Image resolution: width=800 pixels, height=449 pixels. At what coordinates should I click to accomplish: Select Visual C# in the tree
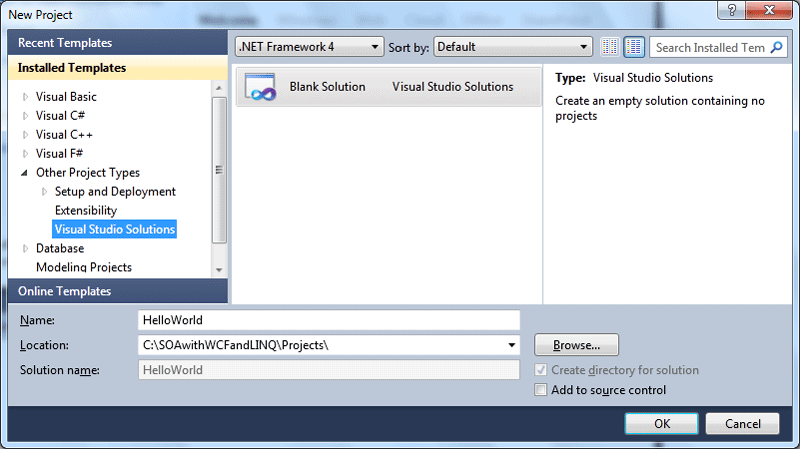60,116
